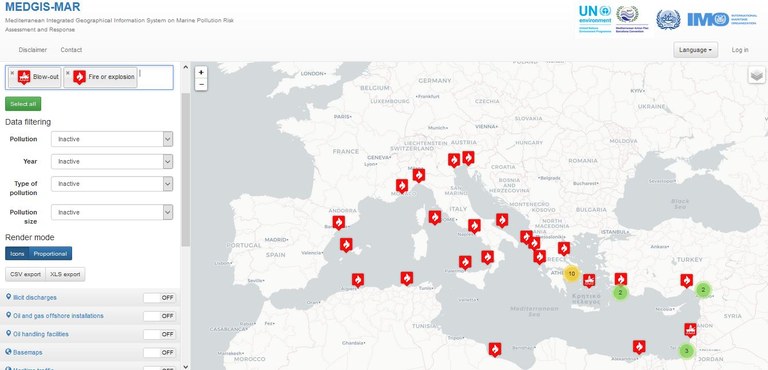768x370 pixels.
Task: Toggle Illicit discharges layer on
Action: point(160,297)
